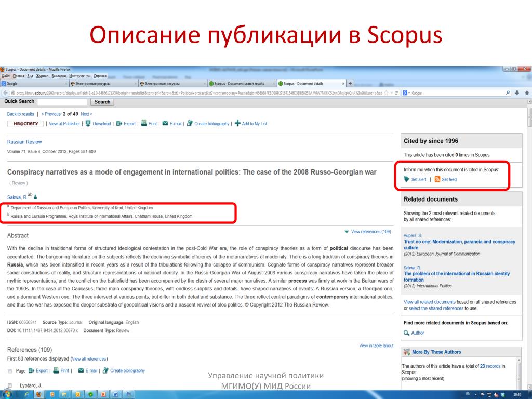Check the Lyotard, J. reference checkbox
532x399 pixels.
[9, 385]
